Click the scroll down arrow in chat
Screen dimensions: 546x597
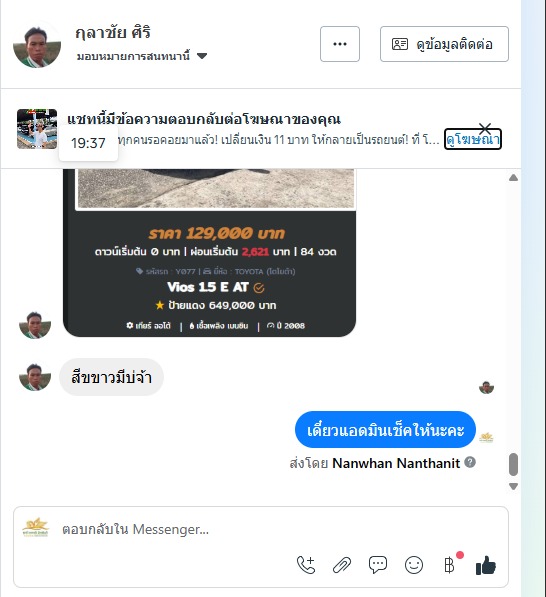click(x=513, y=486)
